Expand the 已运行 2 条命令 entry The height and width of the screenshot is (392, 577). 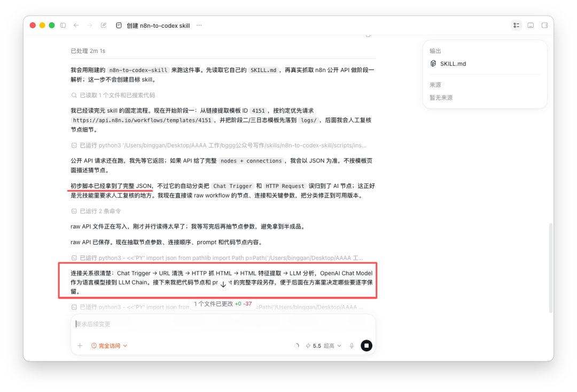click(96, 211)
